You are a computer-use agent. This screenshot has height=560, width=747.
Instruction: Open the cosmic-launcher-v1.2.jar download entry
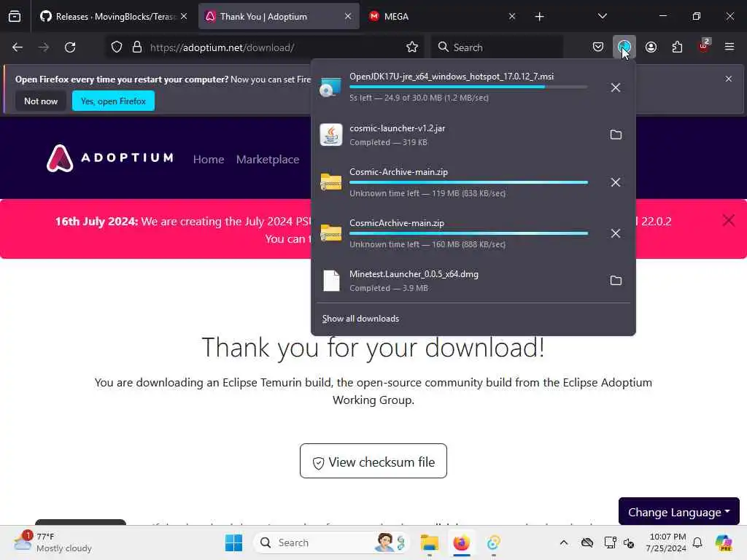457,135
